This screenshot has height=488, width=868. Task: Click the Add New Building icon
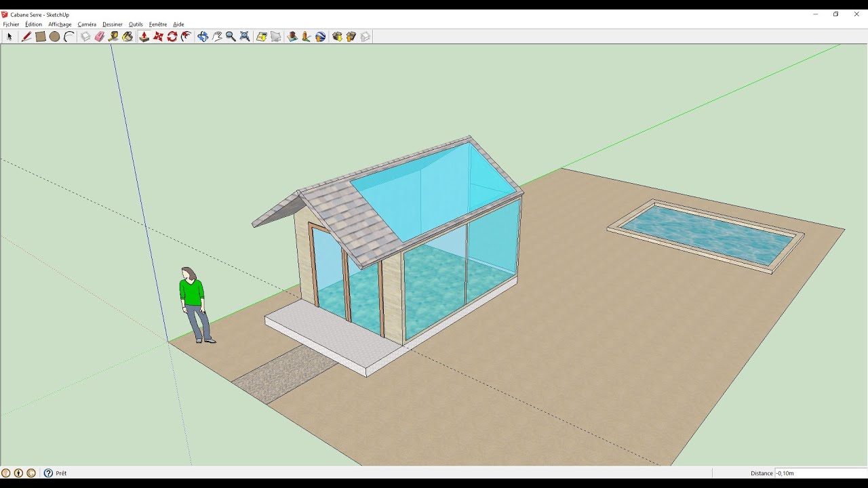pos(292,37)
